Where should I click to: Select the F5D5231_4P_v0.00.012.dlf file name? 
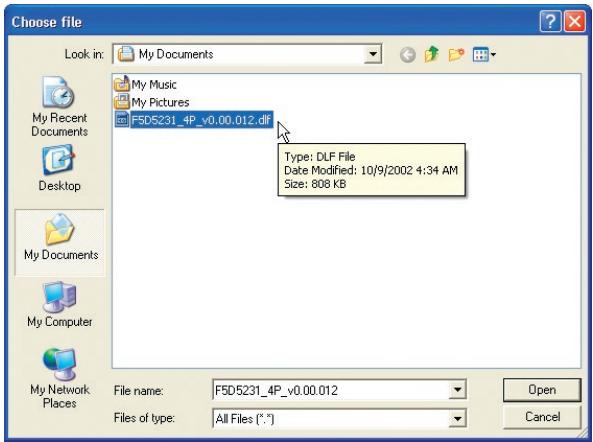point(202,120)
